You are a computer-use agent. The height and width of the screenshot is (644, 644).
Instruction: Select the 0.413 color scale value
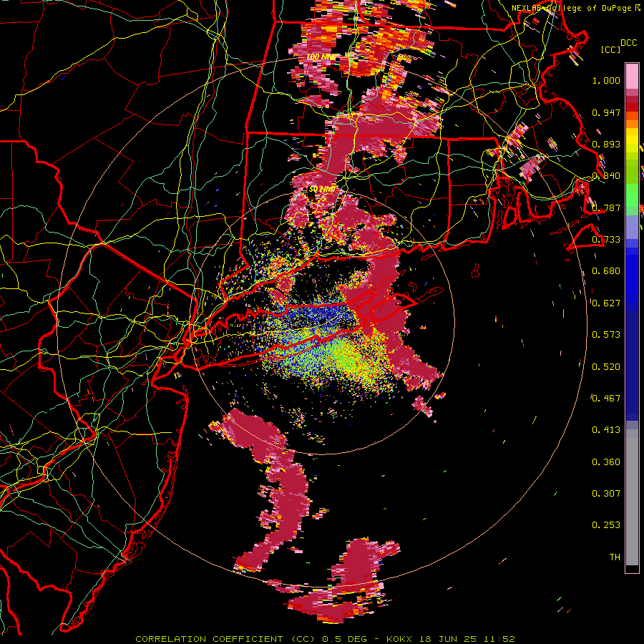point(606,430)
